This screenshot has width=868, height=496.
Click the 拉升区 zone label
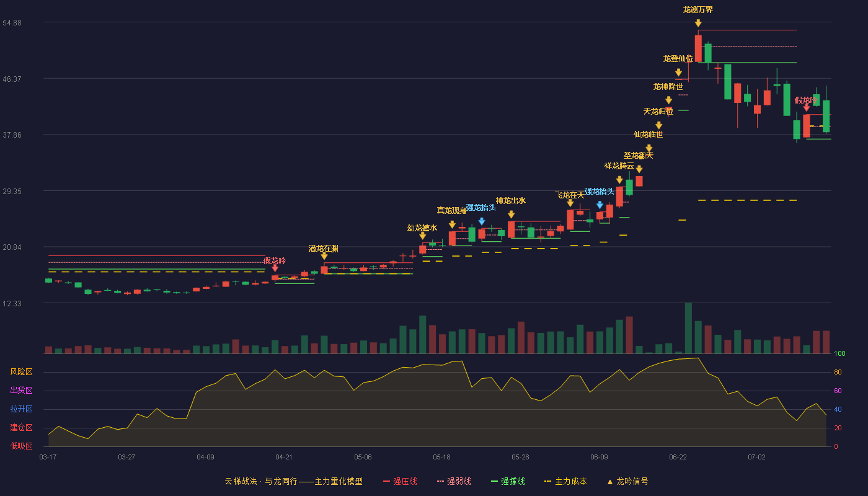[21, 409]
